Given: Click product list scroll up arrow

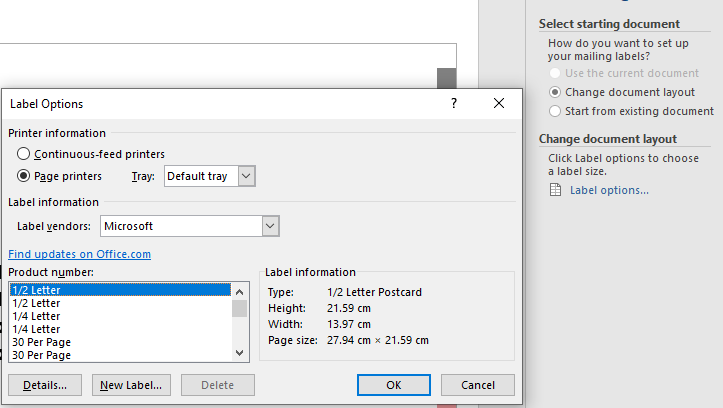Looking at the screenshot, I should (239, 290).
